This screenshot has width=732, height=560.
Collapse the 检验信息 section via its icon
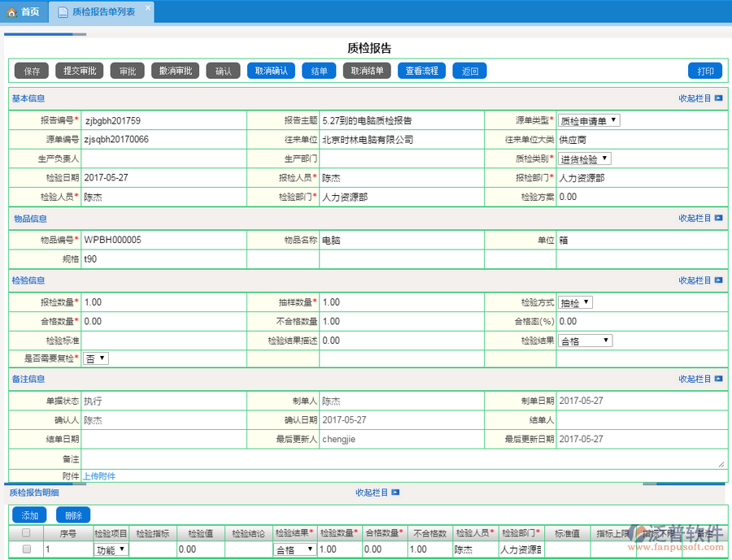(x=718, y=280)
